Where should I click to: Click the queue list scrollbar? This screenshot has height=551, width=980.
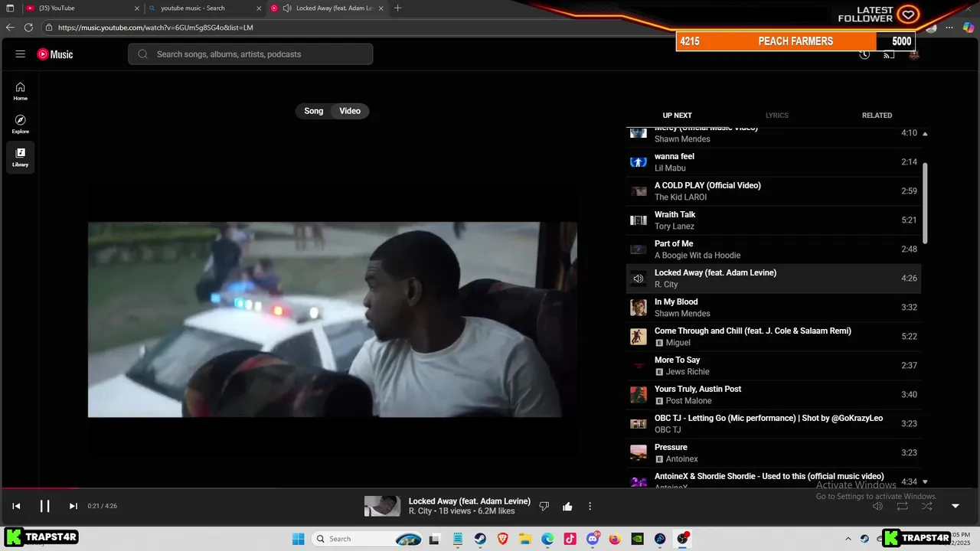tap(925, 203)
